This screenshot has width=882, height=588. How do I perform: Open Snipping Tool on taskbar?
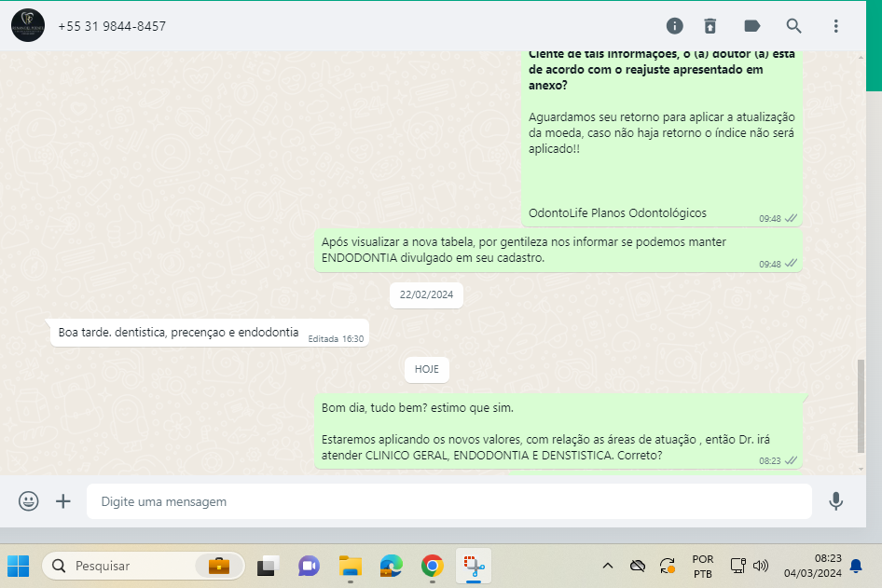point(474,566)
